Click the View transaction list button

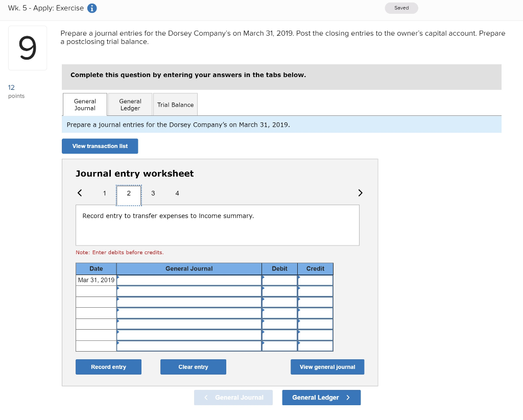(x=100, y=146)
